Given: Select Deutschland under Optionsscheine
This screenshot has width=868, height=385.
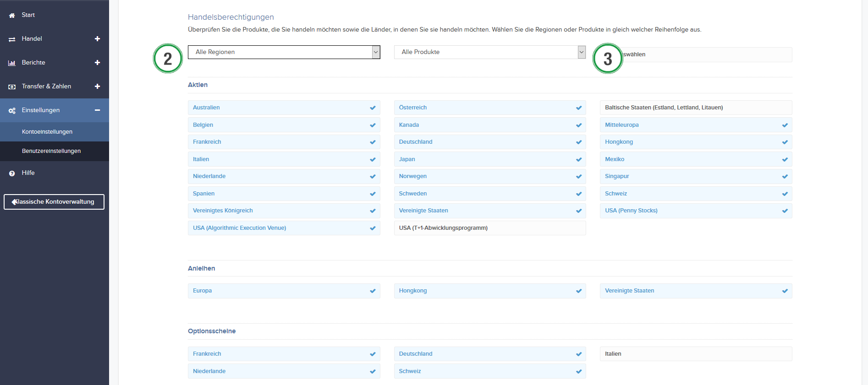Looking at the screenshot, I should click(490, 354).
